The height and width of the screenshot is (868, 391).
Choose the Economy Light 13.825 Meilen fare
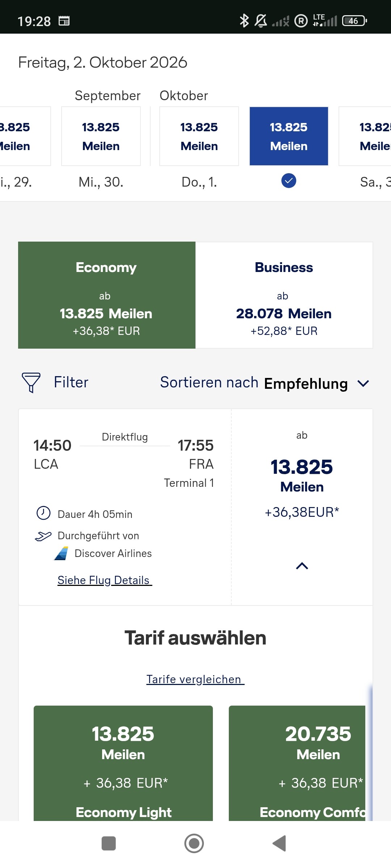click(x=123, y=763)
